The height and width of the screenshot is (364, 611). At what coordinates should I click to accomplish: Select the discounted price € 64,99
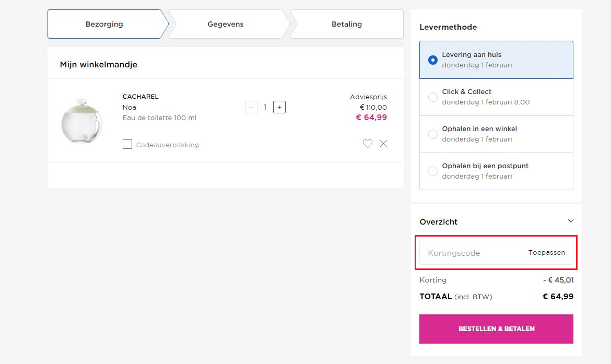[372, 118]
